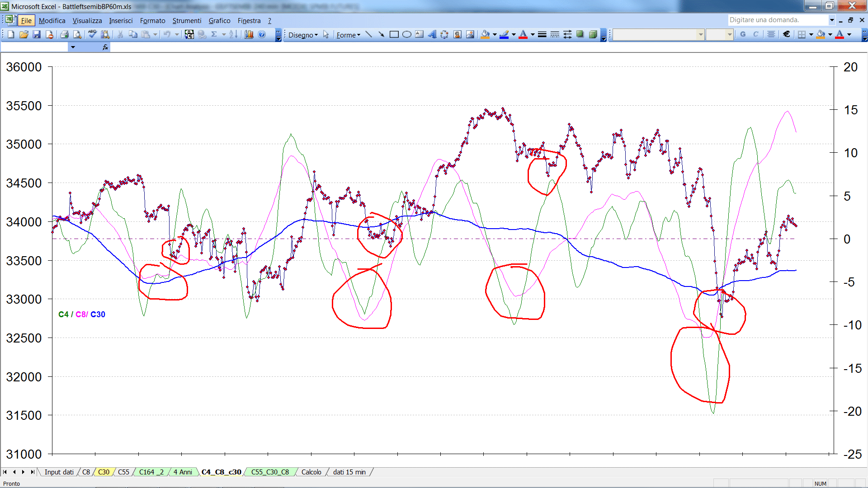Select the Arrow drawing tool

coord(381,34)
